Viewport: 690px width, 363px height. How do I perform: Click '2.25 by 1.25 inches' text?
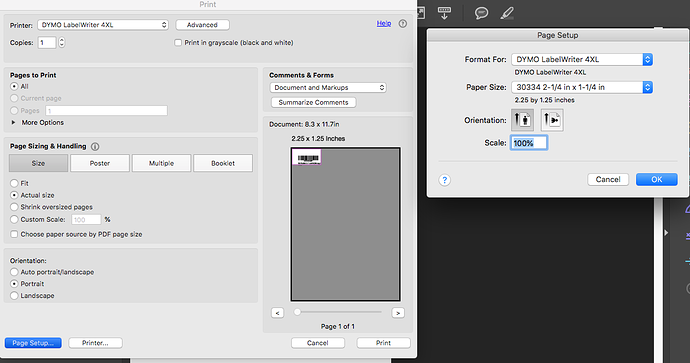coord(544,100)
